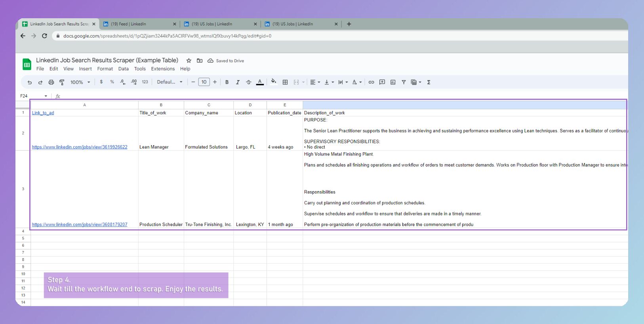The height and width of the screenshot is (324, 644).
Task: Increase decimal places in toolbar
Action: click(134, 82)
